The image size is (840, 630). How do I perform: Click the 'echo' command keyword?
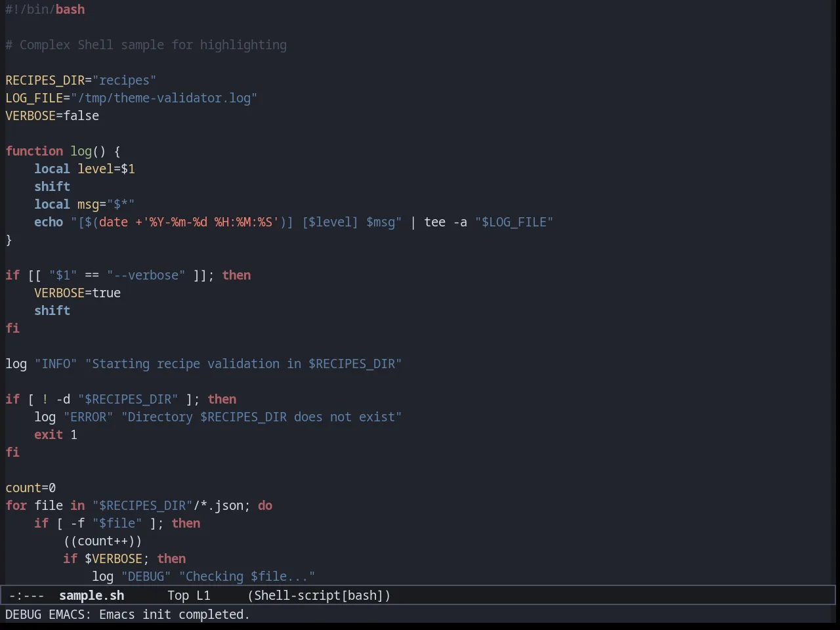point(49,222)
